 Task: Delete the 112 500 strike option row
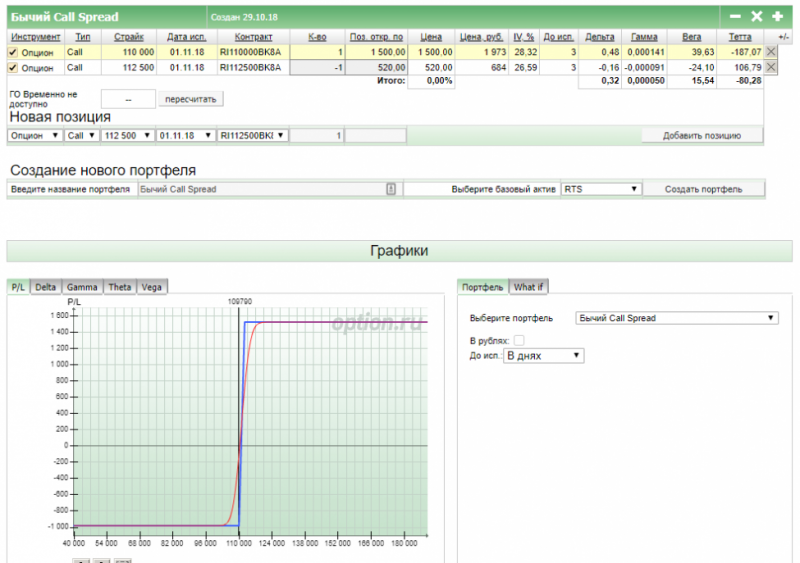coord(771,67)
